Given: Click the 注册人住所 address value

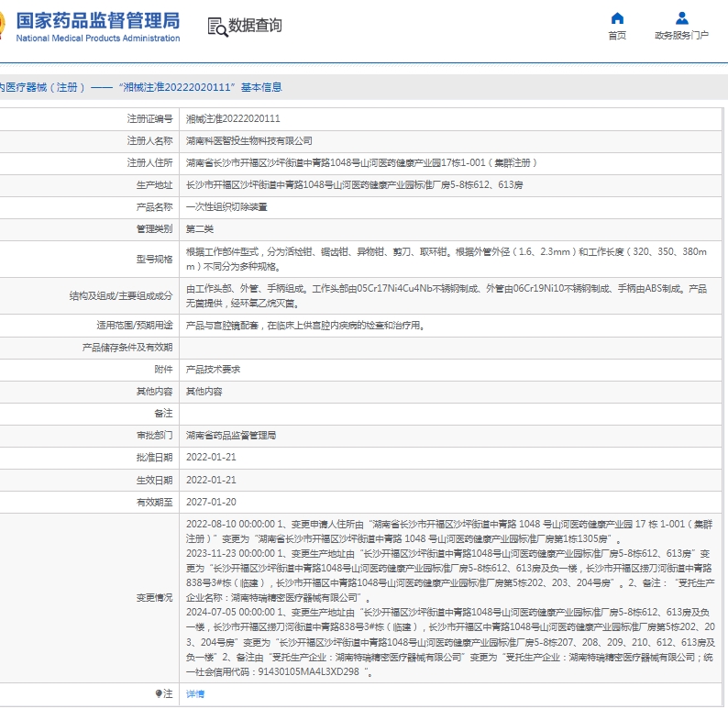Looking at the screenshot, I should (x=361, y=163).
